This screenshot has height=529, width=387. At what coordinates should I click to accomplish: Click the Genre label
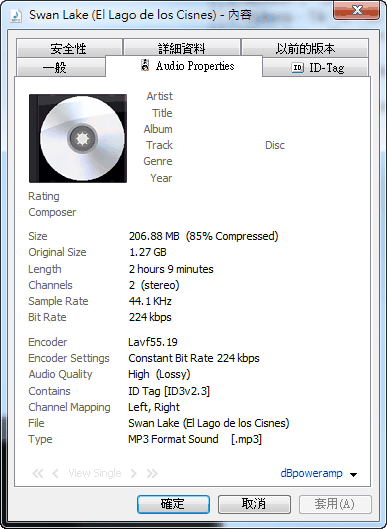tap(158, 161)
